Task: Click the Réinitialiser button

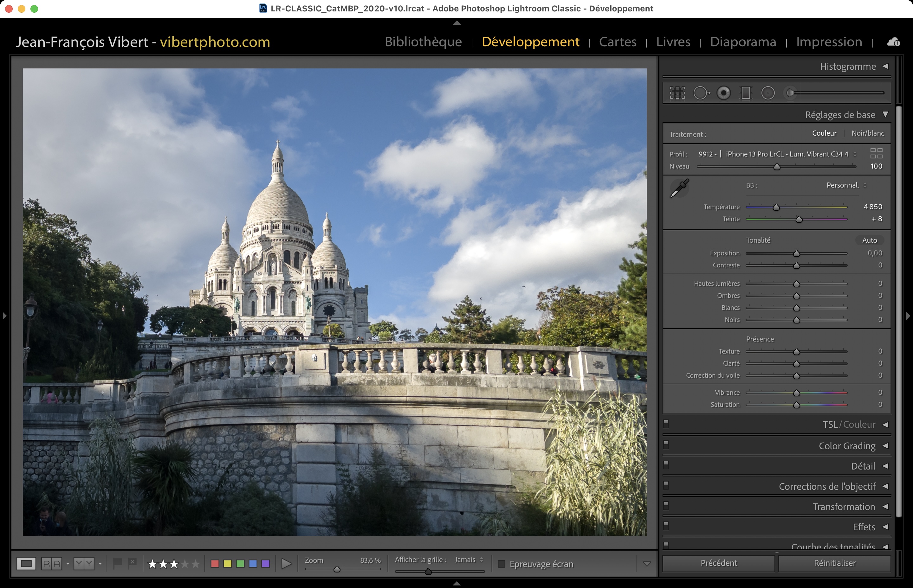Action: tap(834, 563)
